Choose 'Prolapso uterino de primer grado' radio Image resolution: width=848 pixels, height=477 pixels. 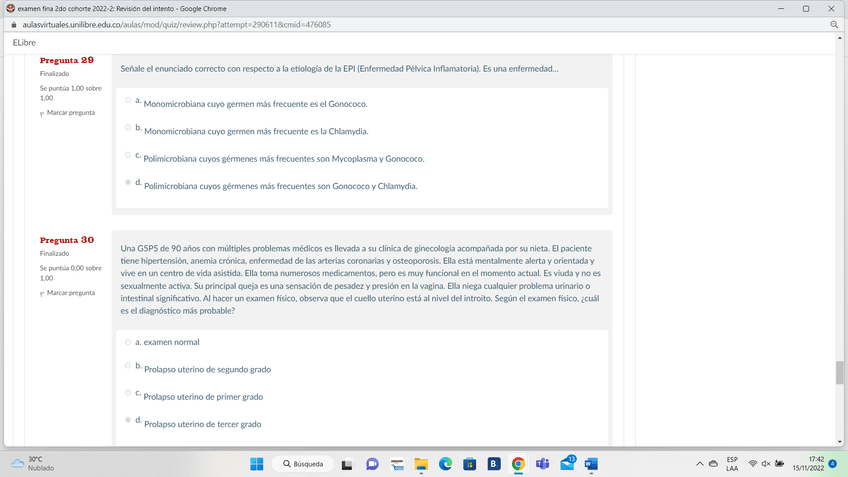point(128,393)
